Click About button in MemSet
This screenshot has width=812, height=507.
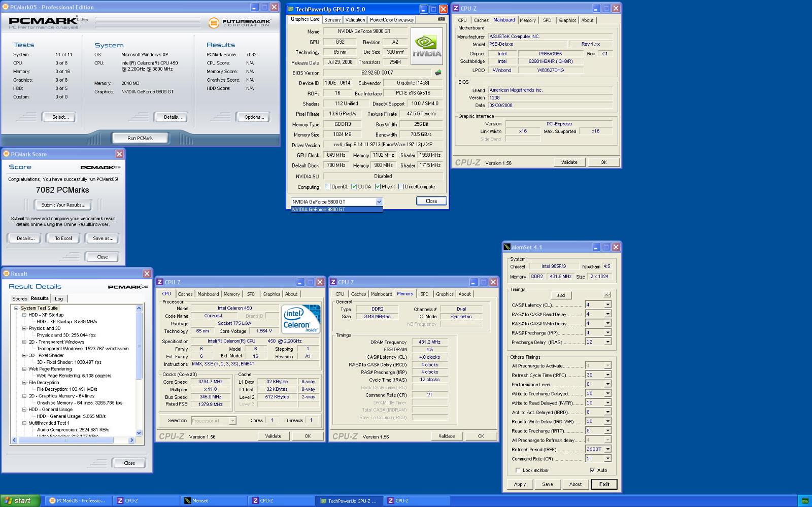click(576, 484)
